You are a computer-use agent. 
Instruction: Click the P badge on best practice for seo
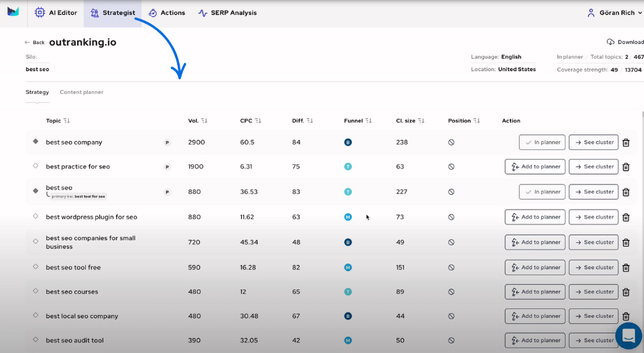click(167, 167)
